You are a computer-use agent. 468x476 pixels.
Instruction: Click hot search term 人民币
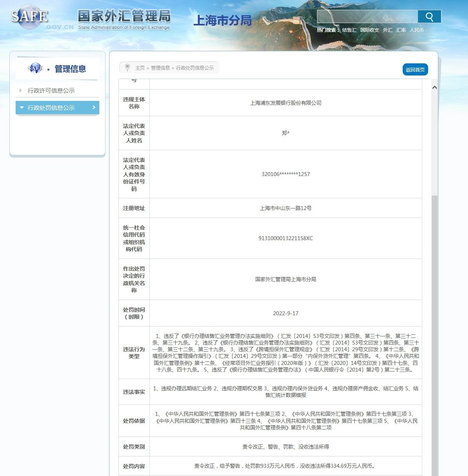[x=416, y=30]
